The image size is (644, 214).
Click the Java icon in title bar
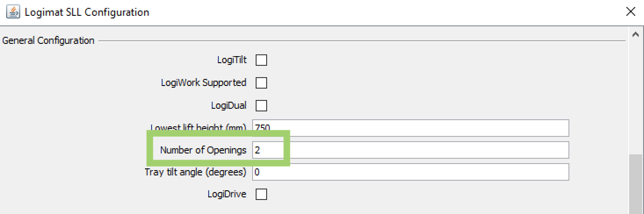point(13,12)
